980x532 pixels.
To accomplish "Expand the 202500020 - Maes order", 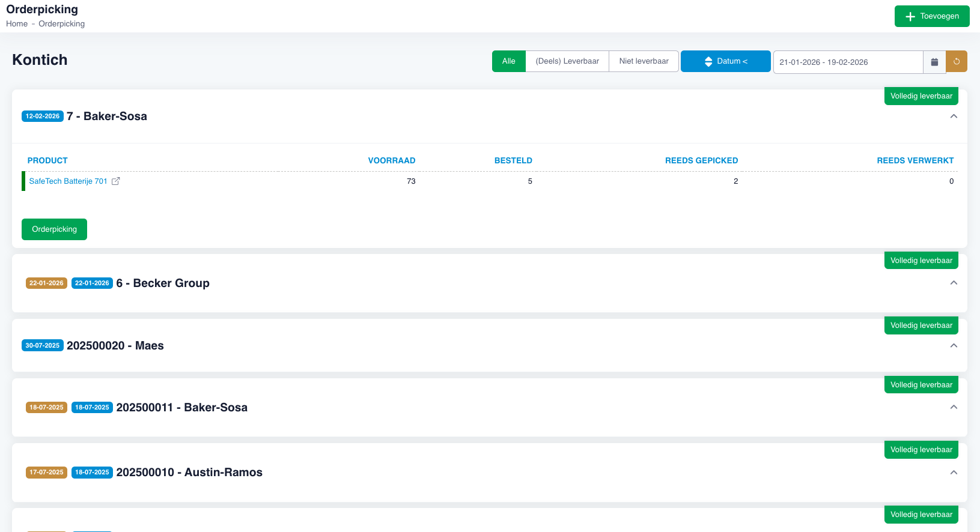I will tap(954, 346).
